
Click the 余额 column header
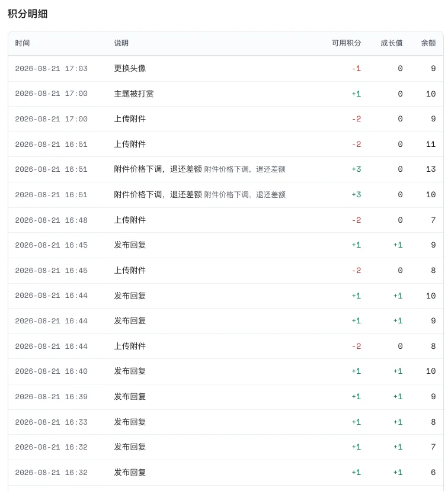pyautogui.click(x=428, y=43)
